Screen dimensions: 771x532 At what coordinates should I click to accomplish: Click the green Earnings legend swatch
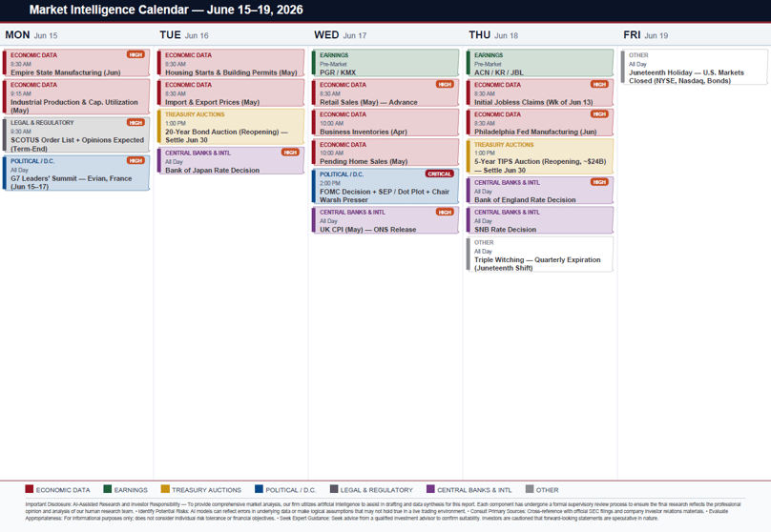tap(108, 489)
